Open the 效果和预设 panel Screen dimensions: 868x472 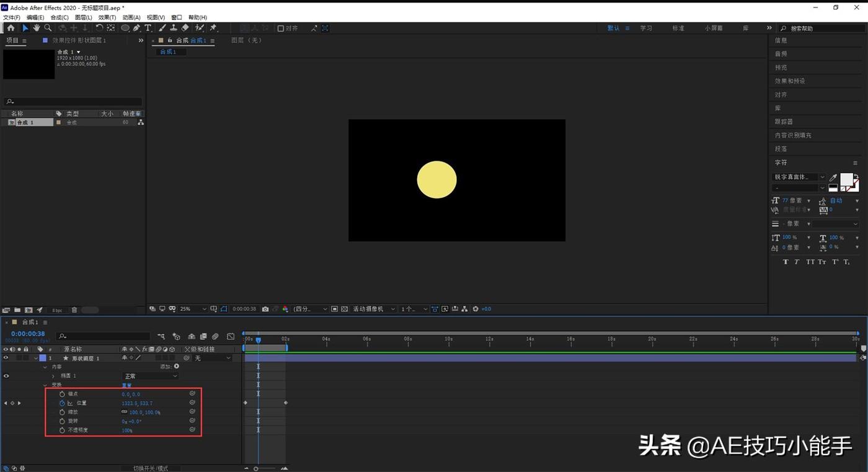click(790, 81)
